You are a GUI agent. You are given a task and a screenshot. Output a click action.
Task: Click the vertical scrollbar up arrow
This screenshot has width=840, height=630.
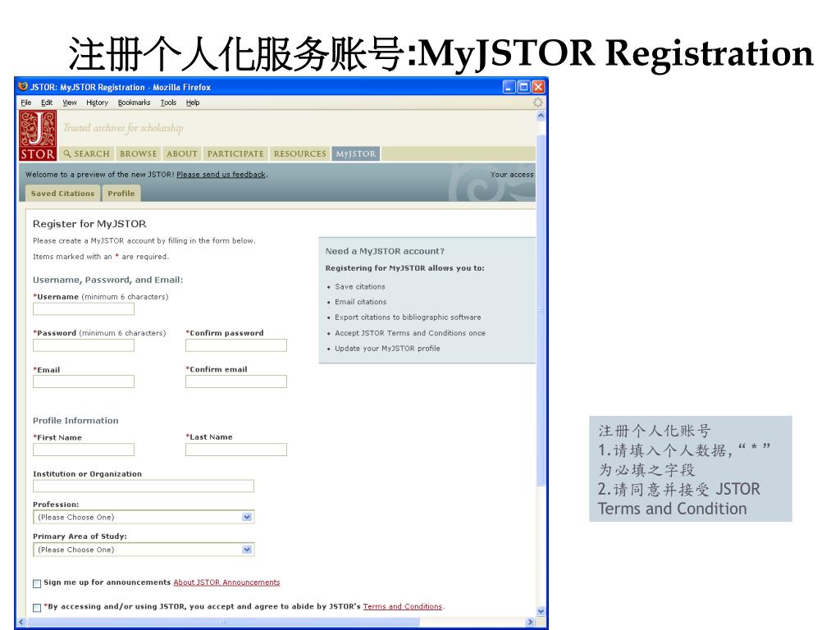point(541,115)
